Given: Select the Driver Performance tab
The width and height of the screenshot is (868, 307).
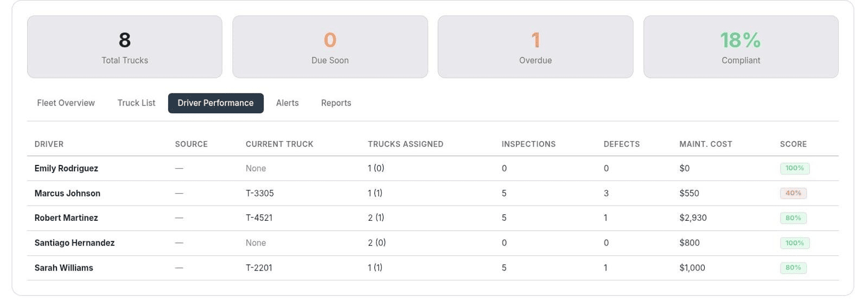Looking at the screenshot, I should tap(215, 103).
